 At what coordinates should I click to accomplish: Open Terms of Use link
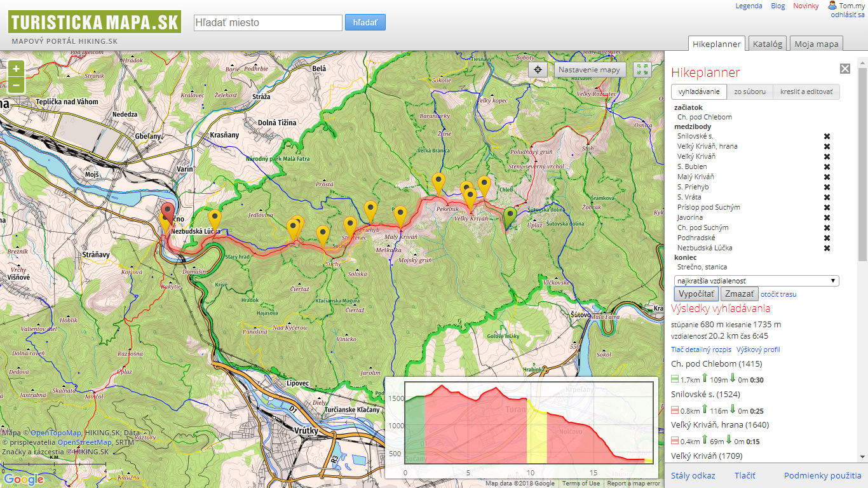[581, 484]
